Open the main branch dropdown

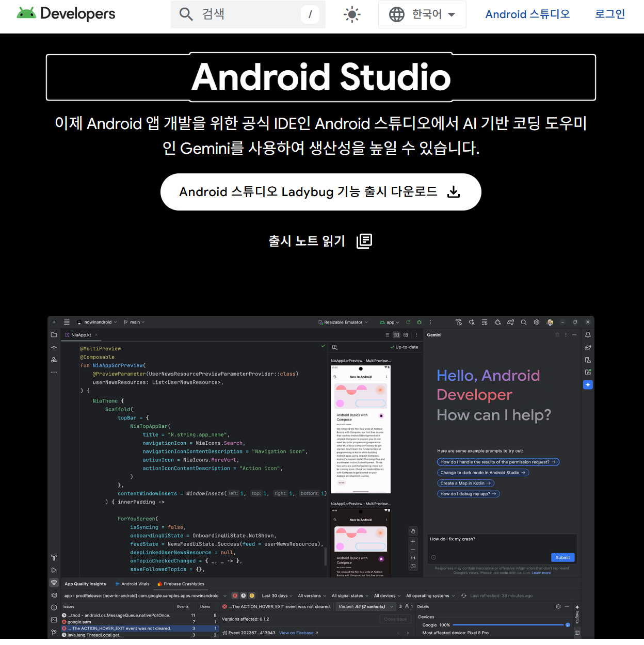pos(134,322)
